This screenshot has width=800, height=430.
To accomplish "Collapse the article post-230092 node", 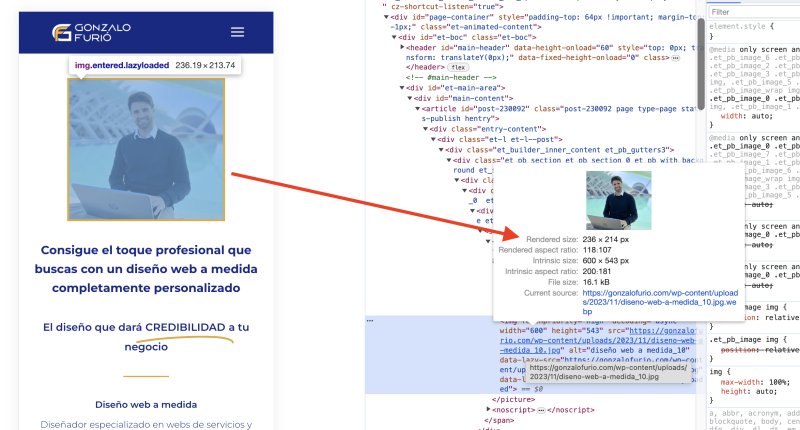I will pos(418,108).
